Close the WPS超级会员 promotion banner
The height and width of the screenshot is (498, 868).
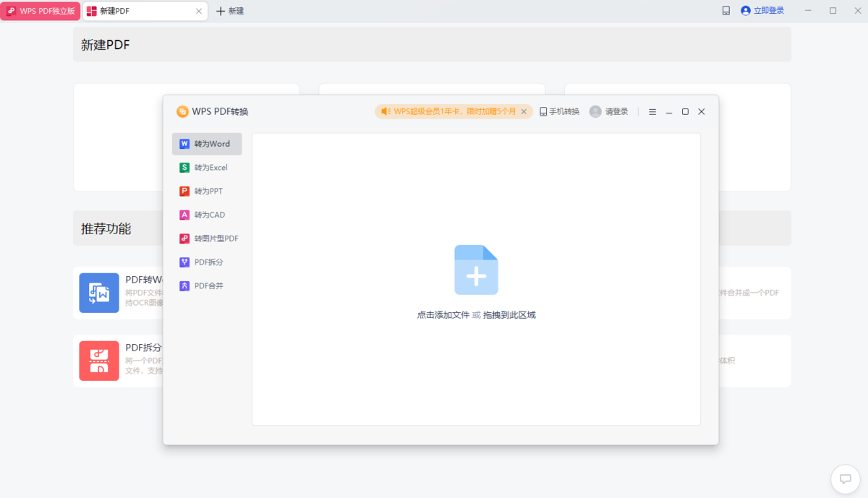point(524,112)
